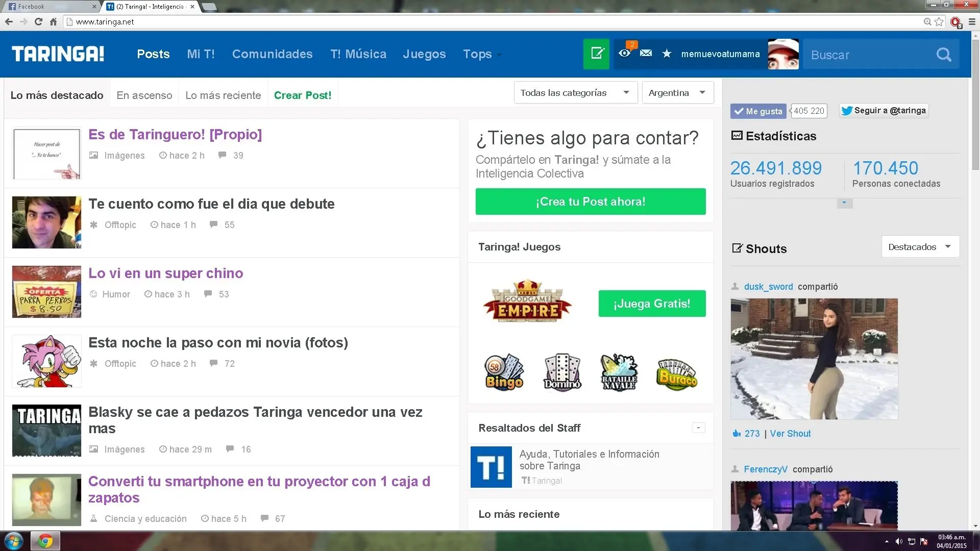Click Chrome icon in the taskbar
Image resolution: width=980 pixels, height=551 pixels.
[x=45, y=541]
